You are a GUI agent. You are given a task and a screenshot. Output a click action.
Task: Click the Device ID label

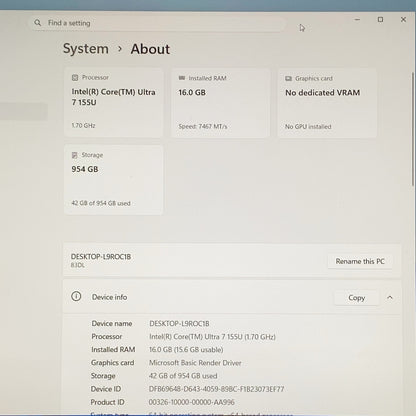[106, 389]
